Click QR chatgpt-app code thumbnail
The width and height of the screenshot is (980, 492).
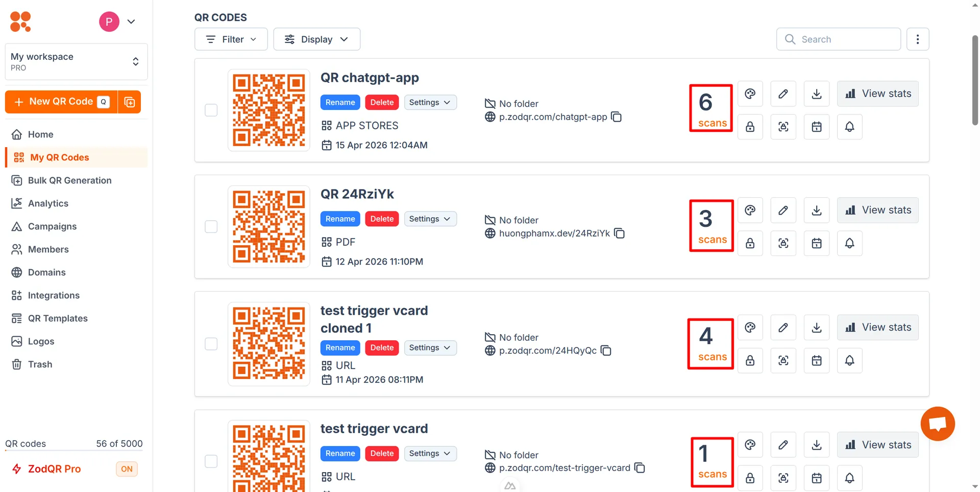pos(269,110)
